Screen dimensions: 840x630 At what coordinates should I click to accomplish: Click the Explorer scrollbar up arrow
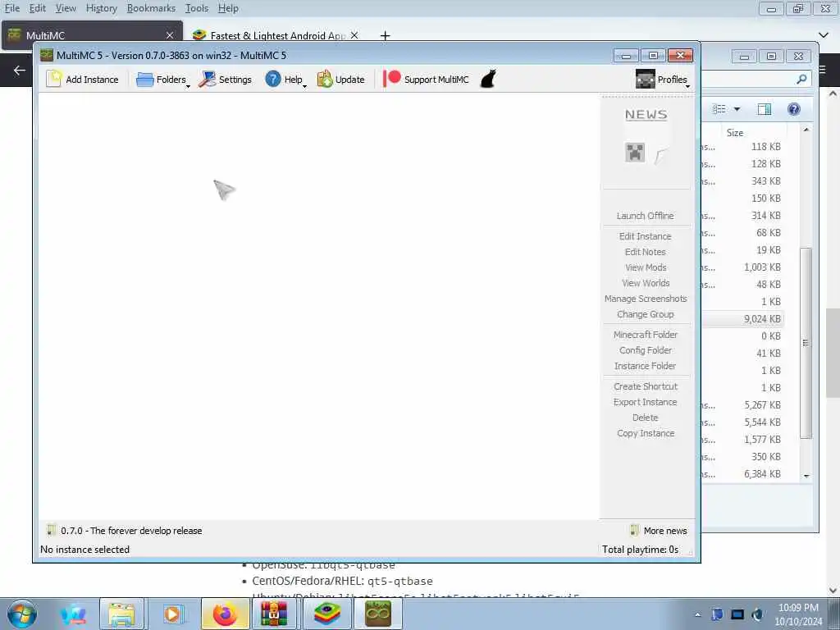click(x=806, y=130)
